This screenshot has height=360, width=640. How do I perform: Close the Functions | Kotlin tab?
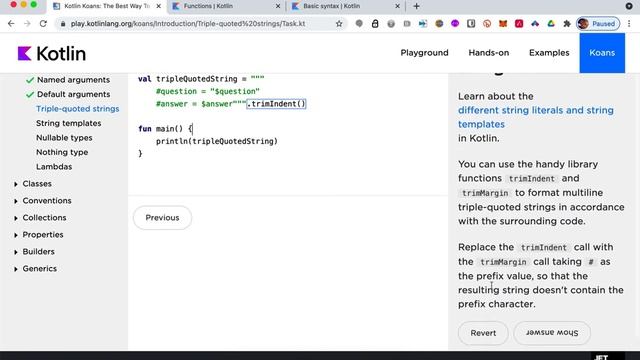[x=278, y=6]
